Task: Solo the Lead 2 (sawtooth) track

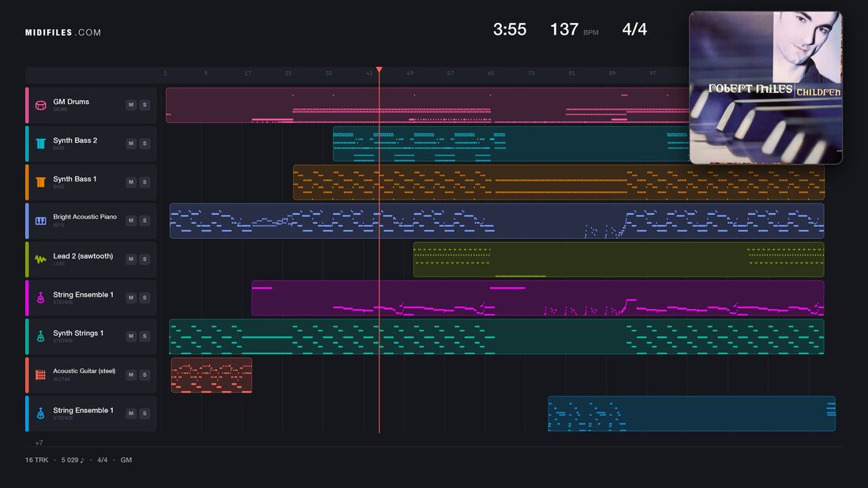Action: coord(144,259)
